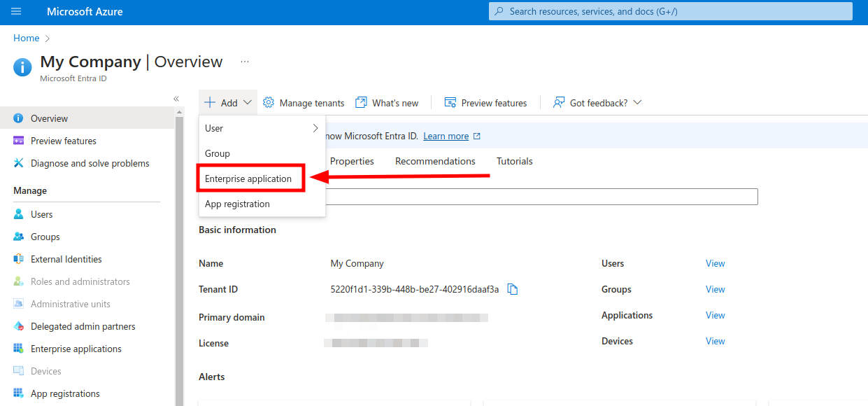Screen dimensions: 868x406
Task: Click the Manage tenants gear icon
Action: coord(269,103)
